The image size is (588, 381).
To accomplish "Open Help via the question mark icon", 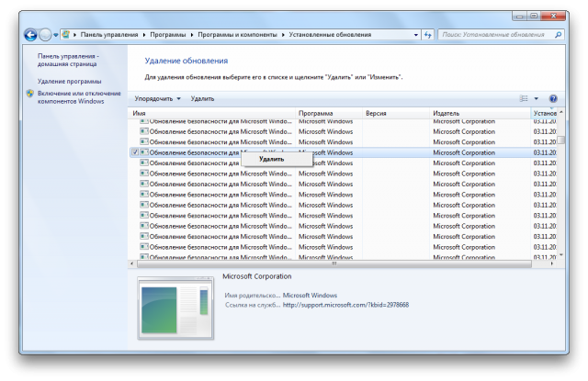I will coord(553,98).
